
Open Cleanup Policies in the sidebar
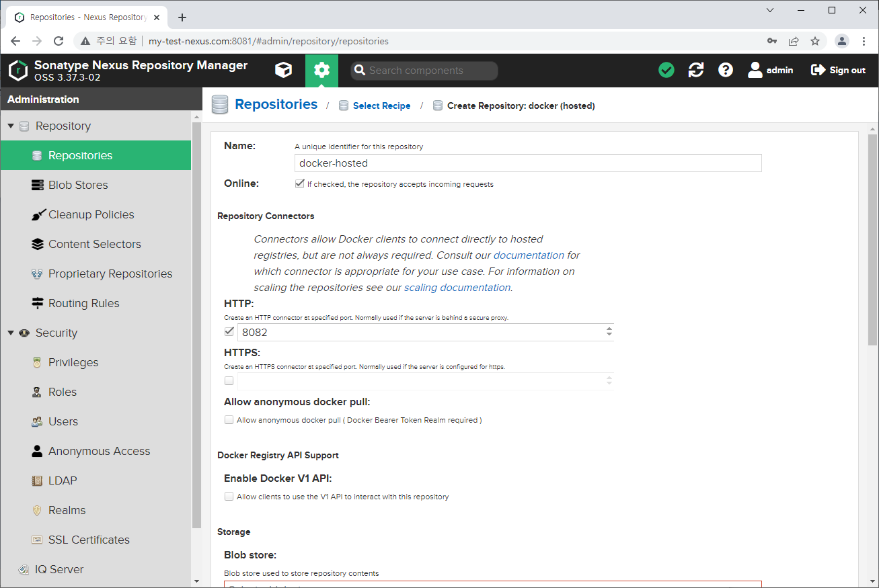pos(95,214)
